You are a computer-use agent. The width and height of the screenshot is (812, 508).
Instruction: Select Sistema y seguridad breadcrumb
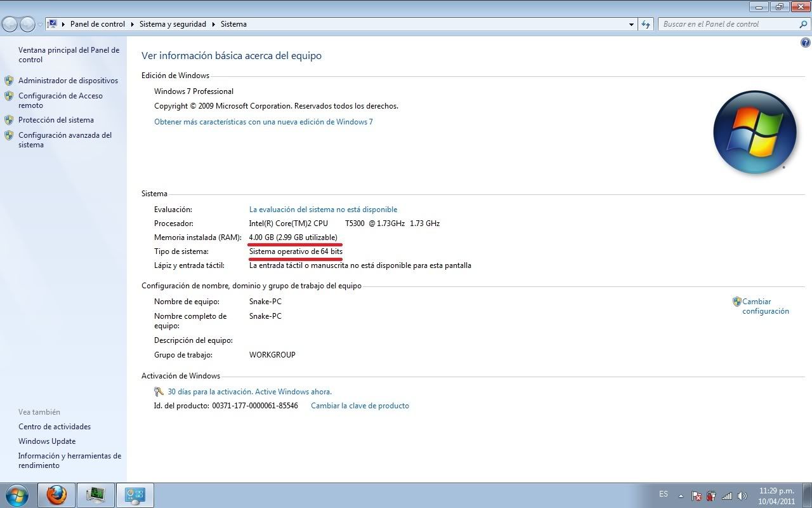(x=173, y=24)
